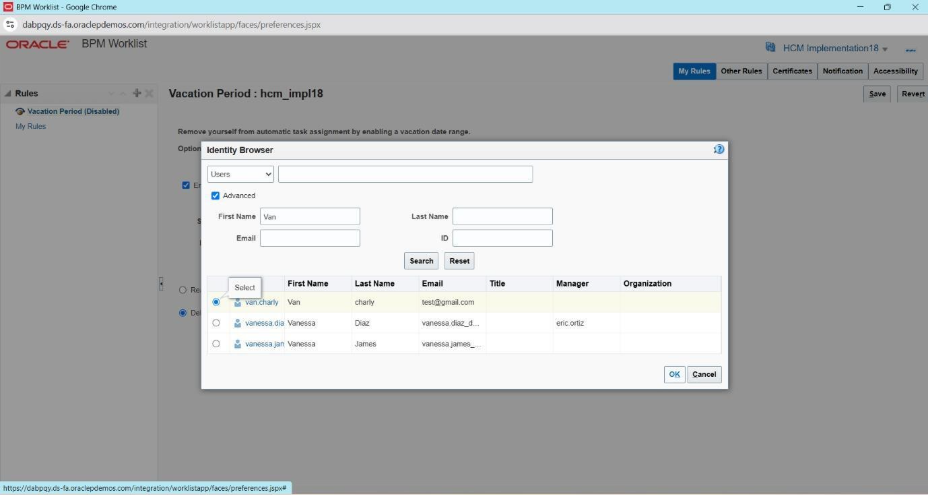Image resolution: width=928 pixels, height=495 pixels.
Task: Click the user icon beside vanessa.dia
Action: [x=237, y=323]
